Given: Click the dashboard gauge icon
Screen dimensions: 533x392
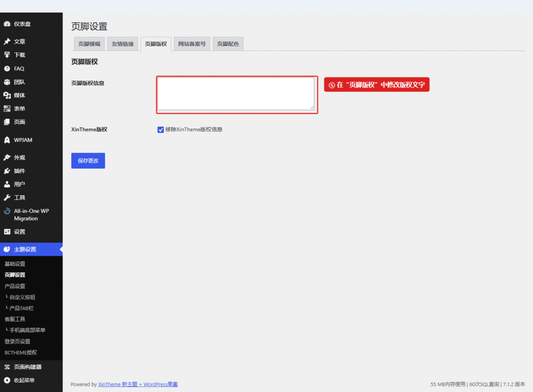Looking at the screenshot, I should (x=7, y=24).
